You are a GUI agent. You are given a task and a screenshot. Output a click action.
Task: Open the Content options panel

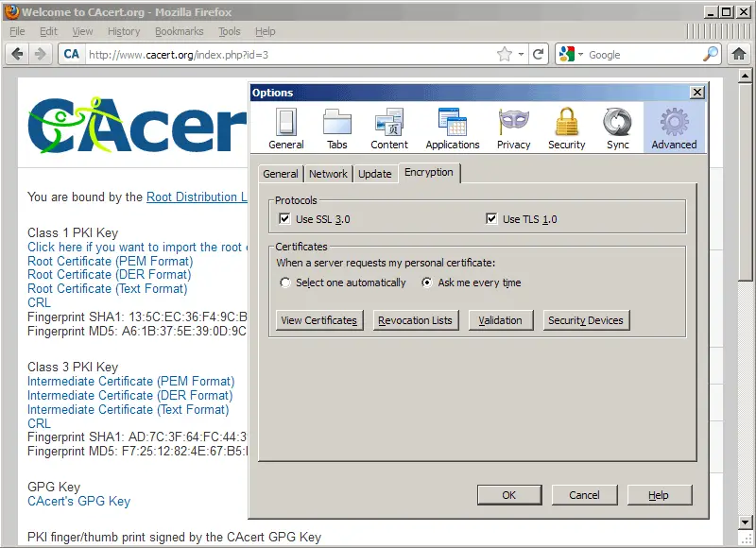pos(389,128)
